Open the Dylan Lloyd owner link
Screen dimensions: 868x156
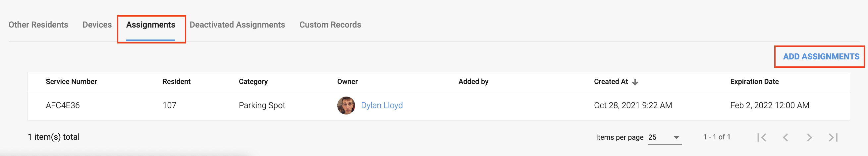tap(382, 106)
